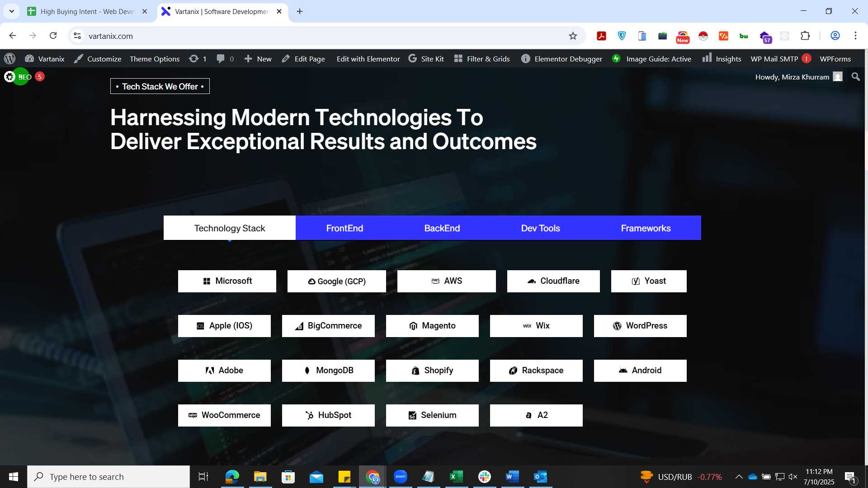
Task: Open Zoom from the taskbar
Action: 401,477
